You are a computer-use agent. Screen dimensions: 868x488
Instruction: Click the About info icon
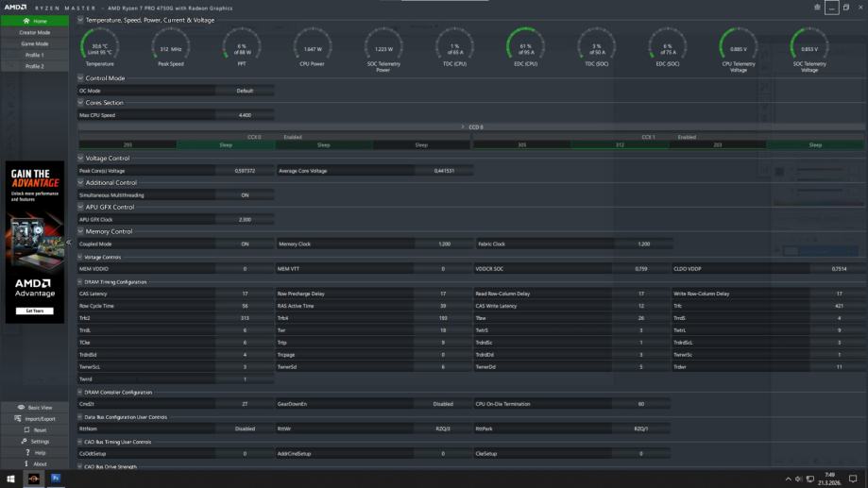[26, 464]
